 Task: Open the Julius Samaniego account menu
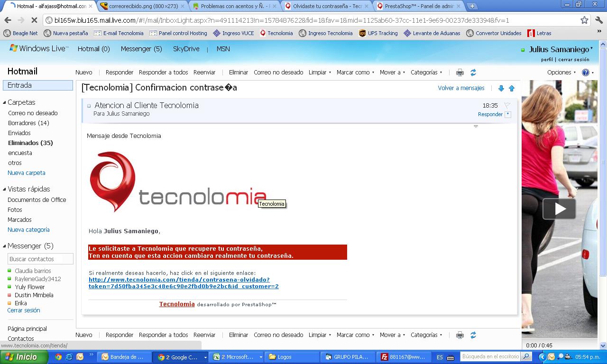point(561,49)
